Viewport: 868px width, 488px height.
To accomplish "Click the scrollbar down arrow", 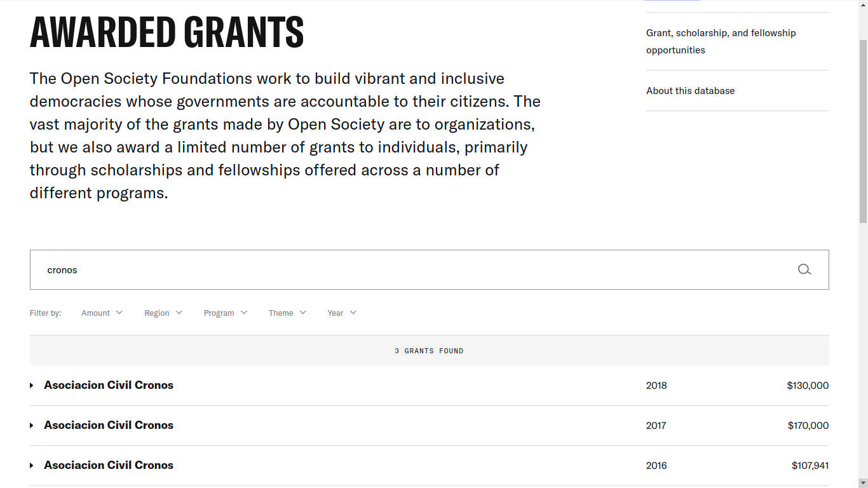I will [x=862, y=483].
